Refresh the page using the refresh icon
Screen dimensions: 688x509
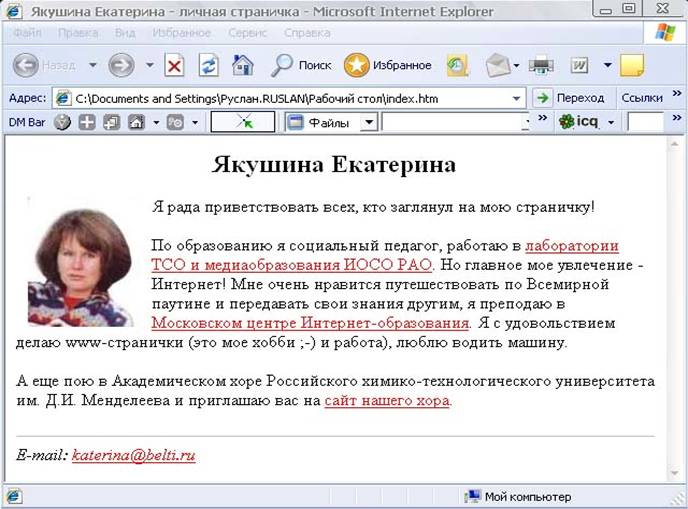click(208, 66)
